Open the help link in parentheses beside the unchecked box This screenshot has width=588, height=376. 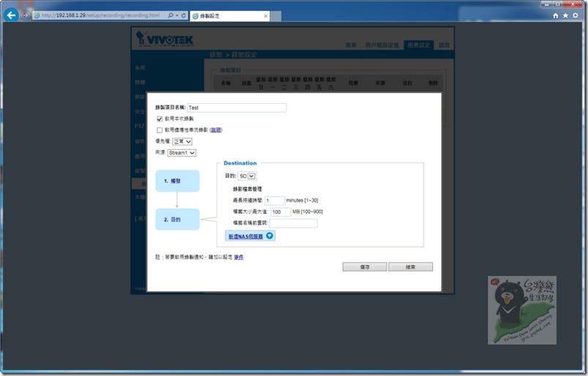click(x=216, y=129)
